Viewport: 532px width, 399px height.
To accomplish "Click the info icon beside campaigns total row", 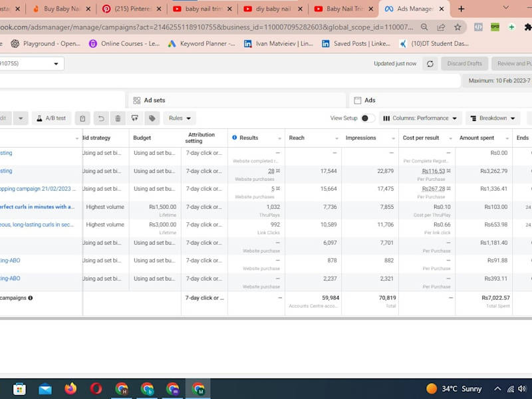I will pos(30,298).
